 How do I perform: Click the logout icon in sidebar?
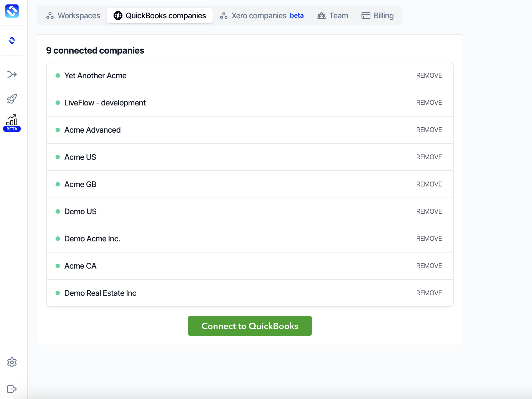12,389
